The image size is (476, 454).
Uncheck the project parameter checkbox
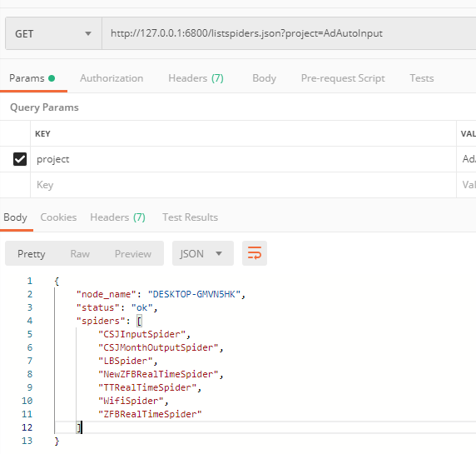[20, 159]
